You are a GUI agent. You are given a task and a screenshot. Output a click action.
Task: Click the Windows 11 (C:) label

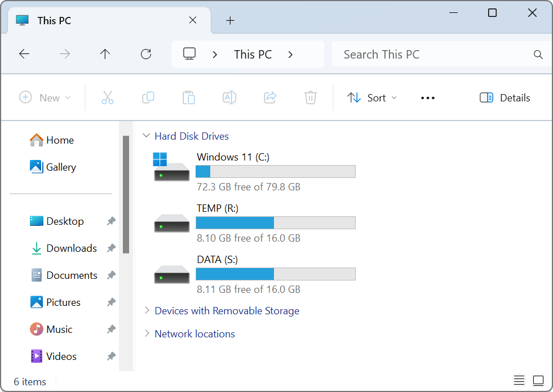tap(233, 157)
